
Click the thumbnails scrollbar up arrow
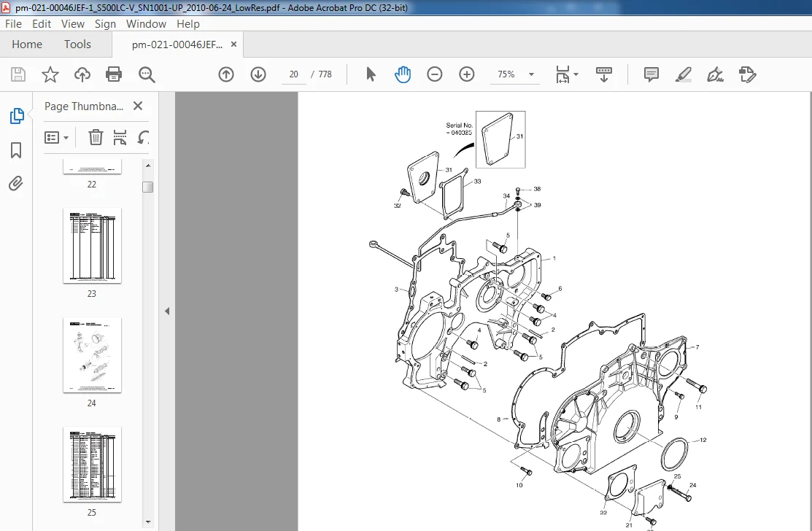click(148, 166)
